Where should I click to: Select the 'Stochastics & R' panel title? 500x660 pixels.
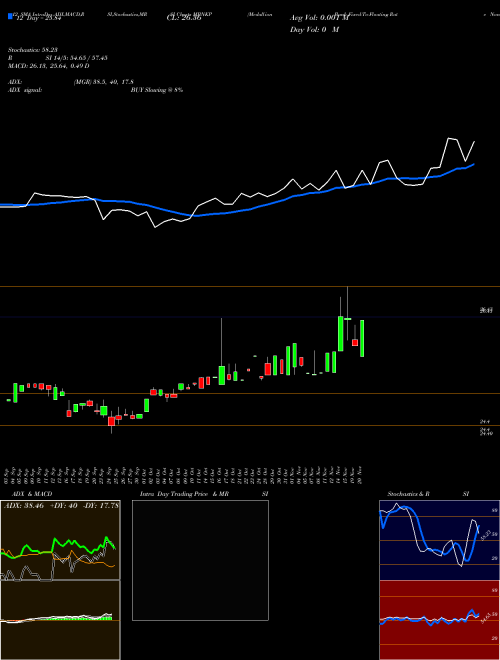click(x=409, y=494)
